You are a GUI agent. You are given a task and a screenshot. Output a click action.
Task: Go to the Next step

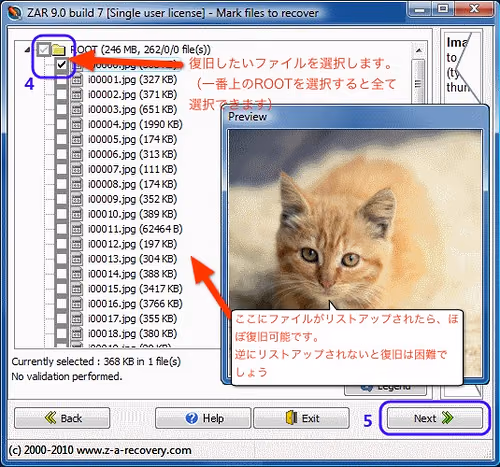(435, 418)
